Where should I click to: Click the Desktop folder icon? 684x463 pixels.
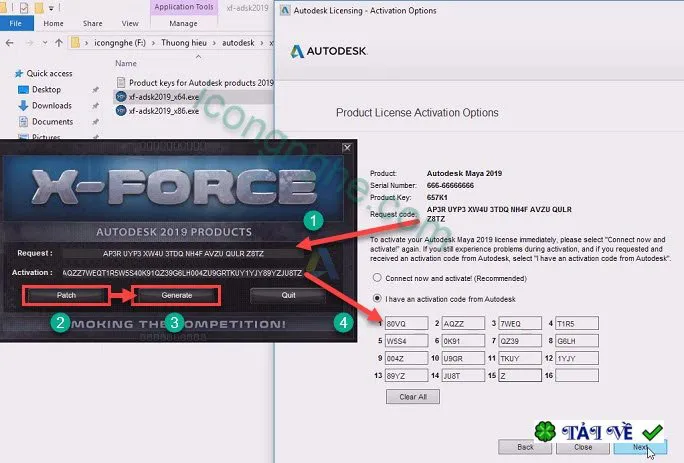tap(23, 89)
